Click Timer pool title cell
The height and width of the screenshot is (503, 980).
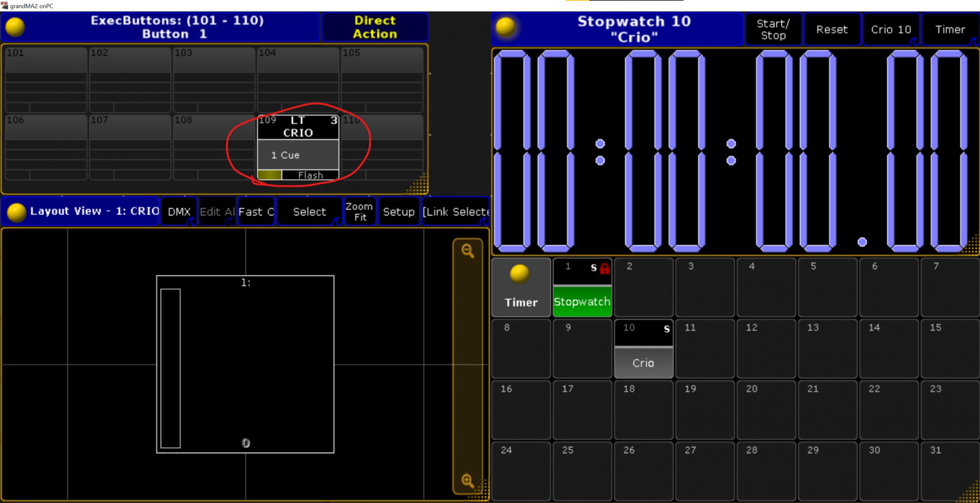[x=521, y=287]
